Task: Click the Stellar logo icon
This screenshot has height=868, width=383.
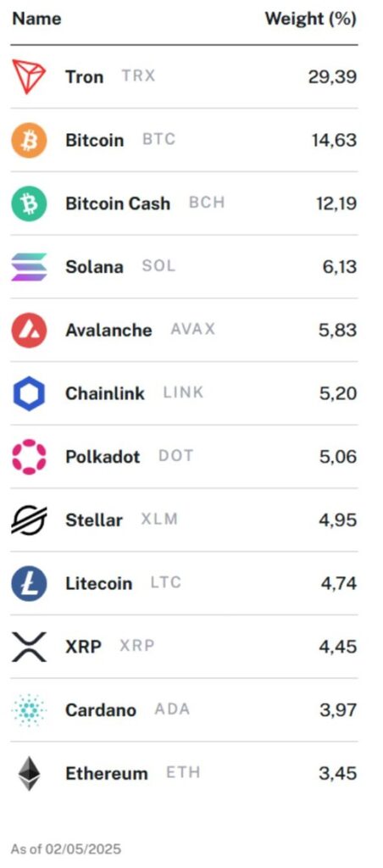Action: 29,520
